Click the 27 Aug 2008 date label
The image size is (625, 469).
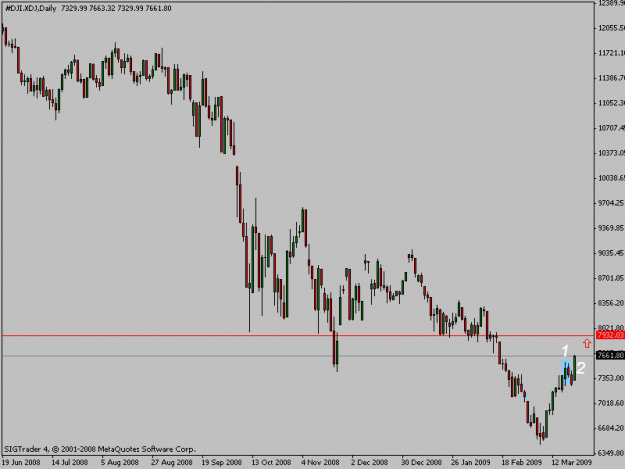171,462
